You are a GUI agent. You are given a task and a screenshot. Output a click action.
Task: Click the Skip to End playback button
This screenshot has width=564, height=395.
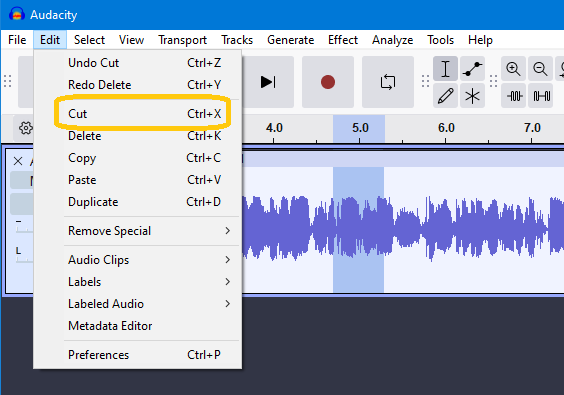[268, 82]
